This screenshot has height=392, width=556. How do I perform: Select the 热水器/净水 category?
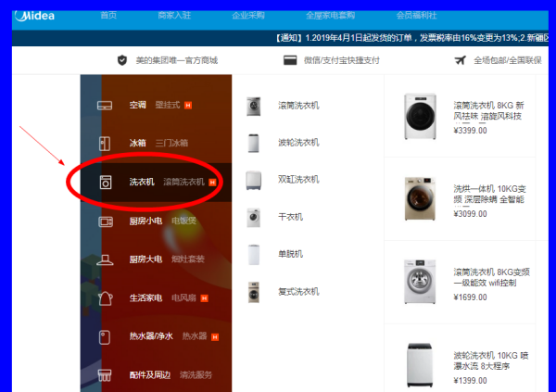(151, 336)
